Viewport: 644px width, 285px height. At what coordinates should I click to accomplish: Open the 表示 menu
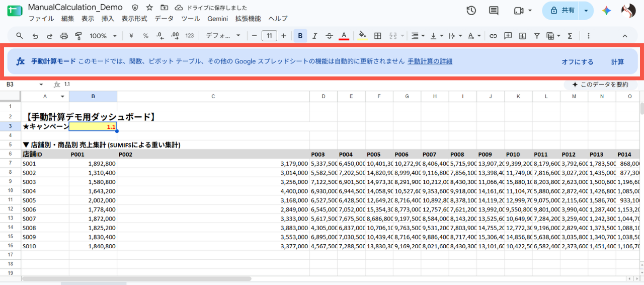pyautogui.click(x=88, y=19)
